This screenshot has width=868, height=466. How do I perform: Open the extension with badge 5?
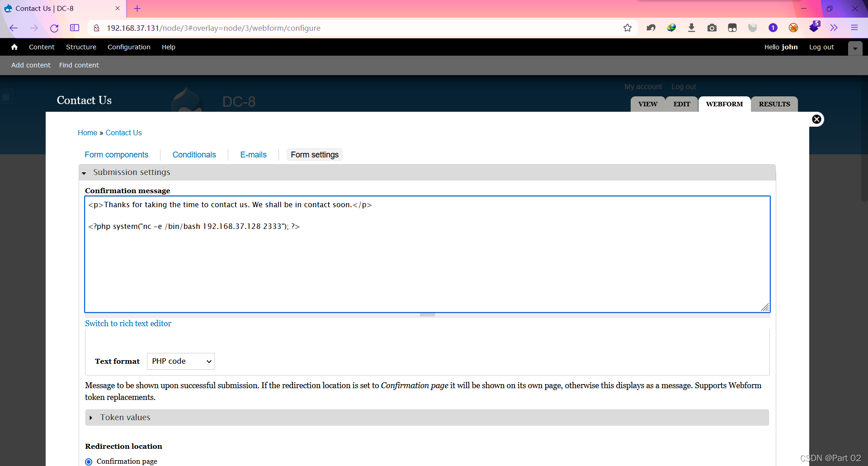[814, 27]
